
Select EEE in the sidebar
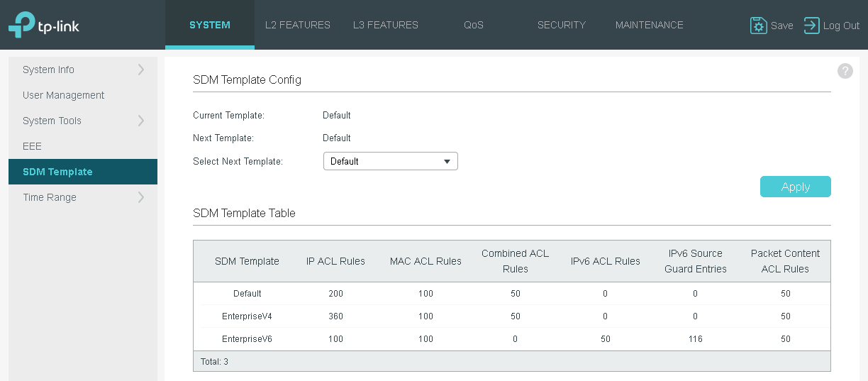[33, 146]
